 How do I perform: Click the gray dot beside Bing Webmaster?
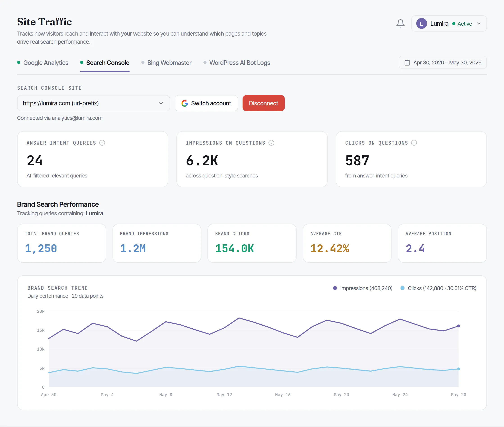coord(143,62)
